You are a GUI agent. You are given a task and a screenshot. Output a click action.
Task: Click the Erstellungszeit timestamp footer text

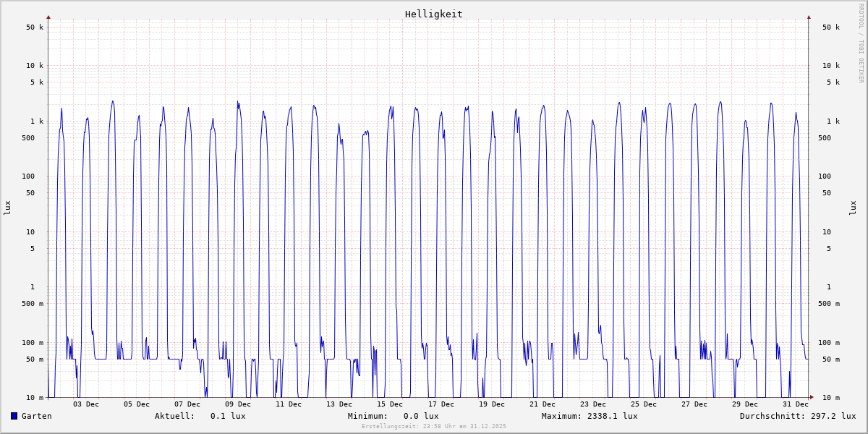click(434, 427)
